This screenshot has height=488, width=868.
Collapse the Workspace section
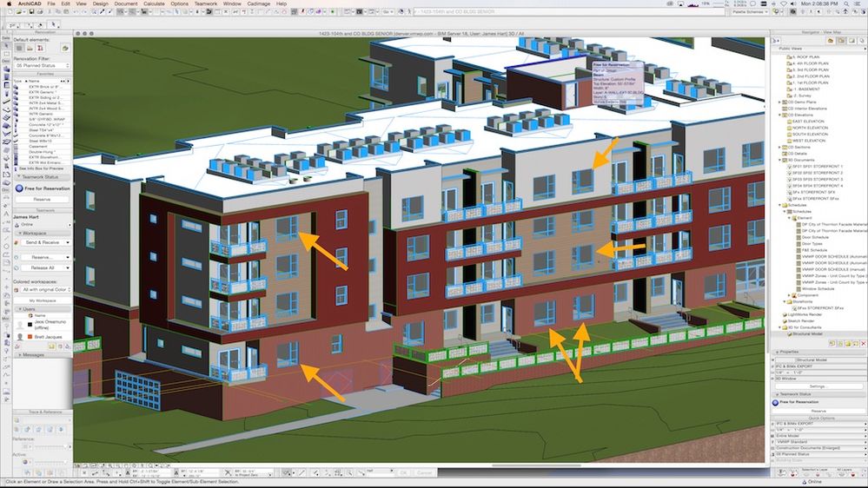(x=19, y=233)
